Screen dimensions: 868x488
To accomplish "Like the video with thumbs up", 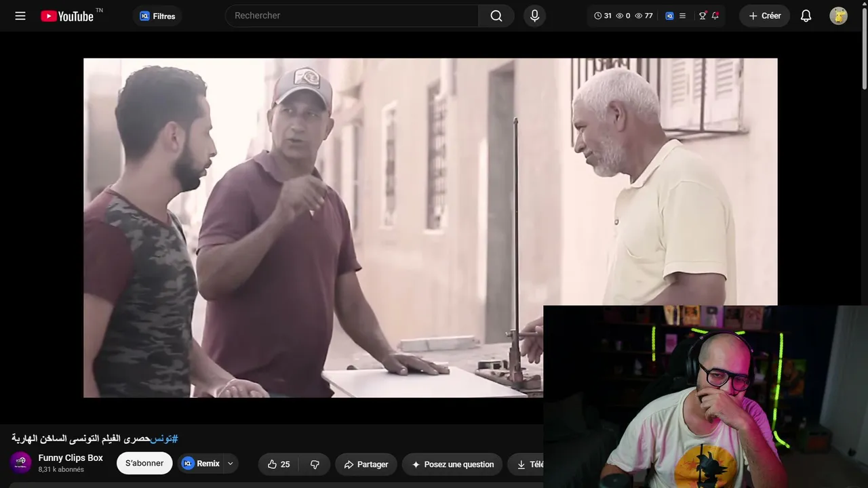I will [x=279, y=464].
